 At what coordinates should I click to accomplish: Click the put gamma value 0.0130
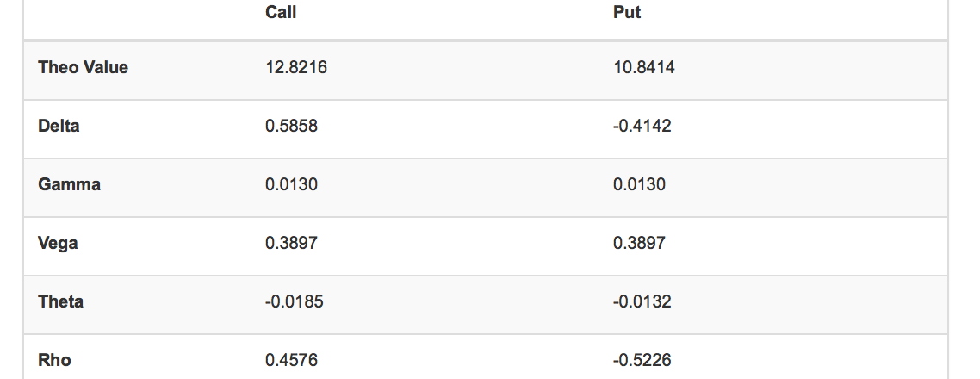(x=639, y=184)
